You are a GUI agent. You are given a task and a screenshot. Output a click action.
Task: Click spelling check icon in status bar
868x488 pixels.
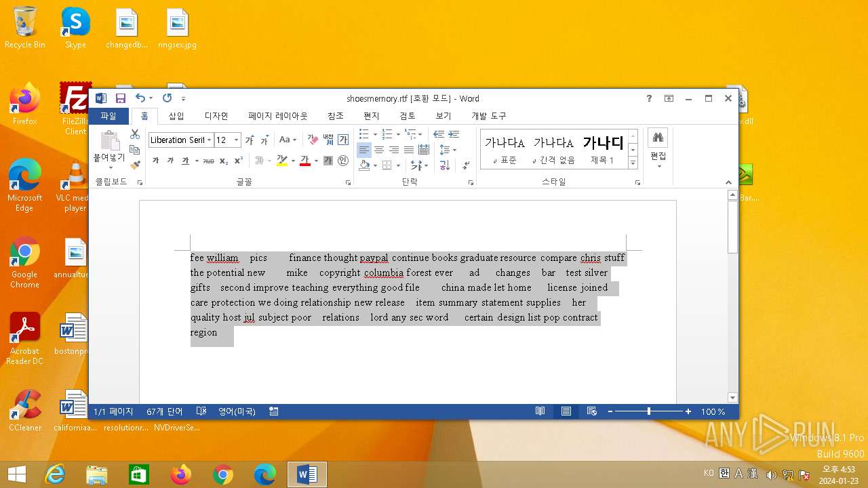point(201,411)
